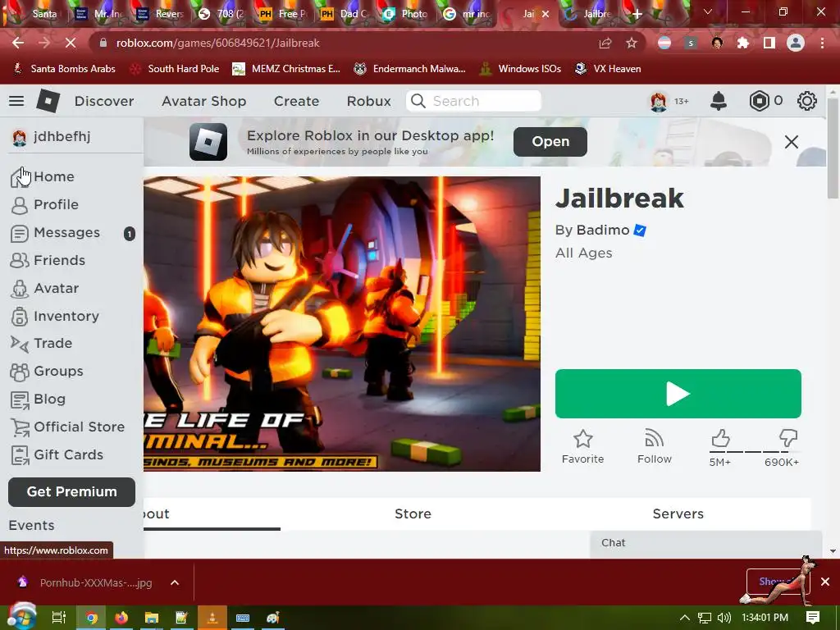
Task: Expand the downloaded jpg file options chevron
Action: tap(175, 582)
